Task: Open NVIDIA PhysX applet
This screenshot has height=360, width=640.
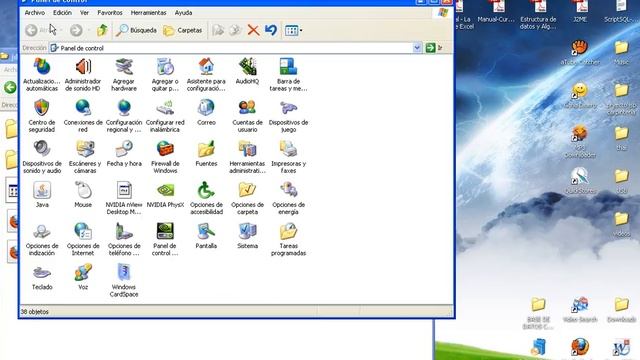Action: pyautogui.click(x=165, y=195)
